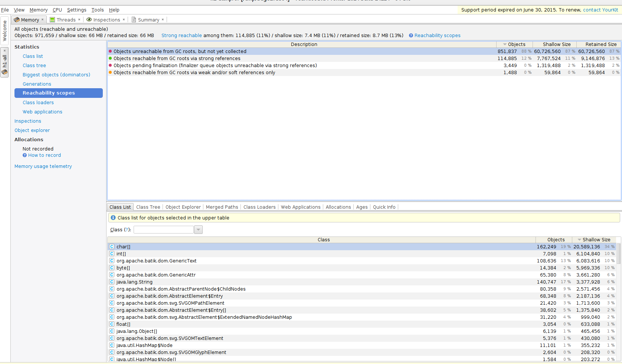Click the Memory tab snapshot icon
Viewport: 622px width, 364px height.
click(x=17, y=20)
